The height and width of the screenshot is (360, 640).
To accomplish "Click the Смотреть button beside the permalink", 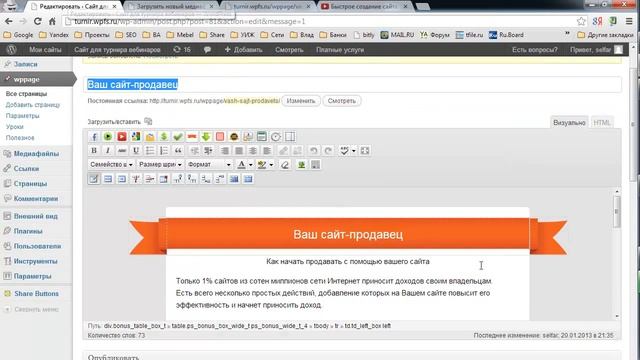I will [x=342, y=100].
